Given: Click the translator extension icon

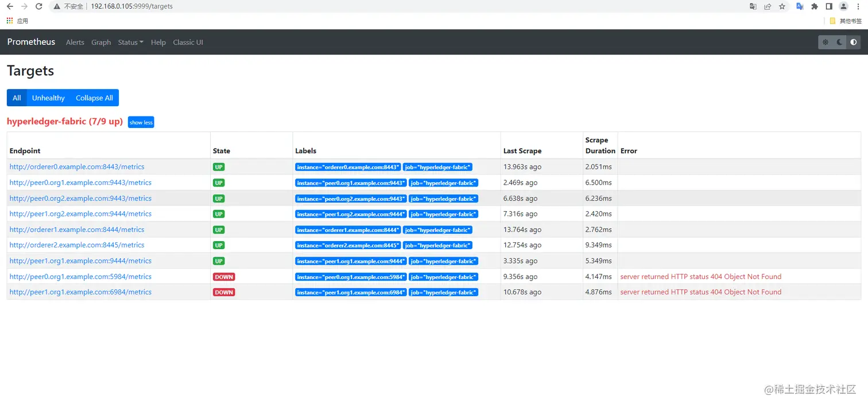Looking at the screenshot, I should 800,6.
